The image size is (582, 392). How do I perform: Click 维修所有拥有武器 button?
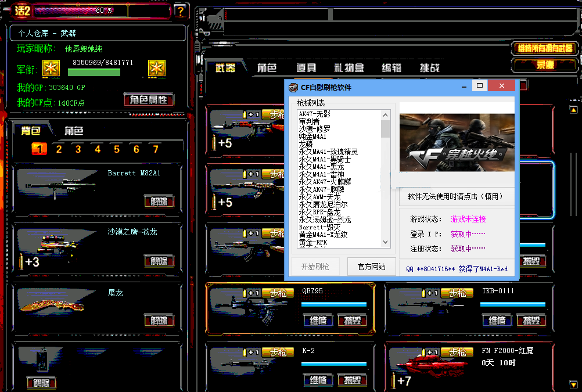pos(545,48)
